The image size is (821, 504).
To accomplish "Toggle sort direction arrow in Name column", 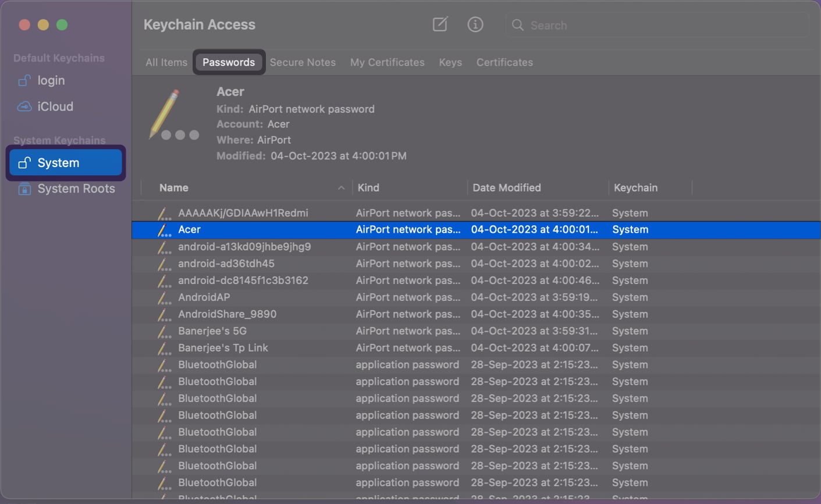I will pyautogui.click(x=341, y=188).
